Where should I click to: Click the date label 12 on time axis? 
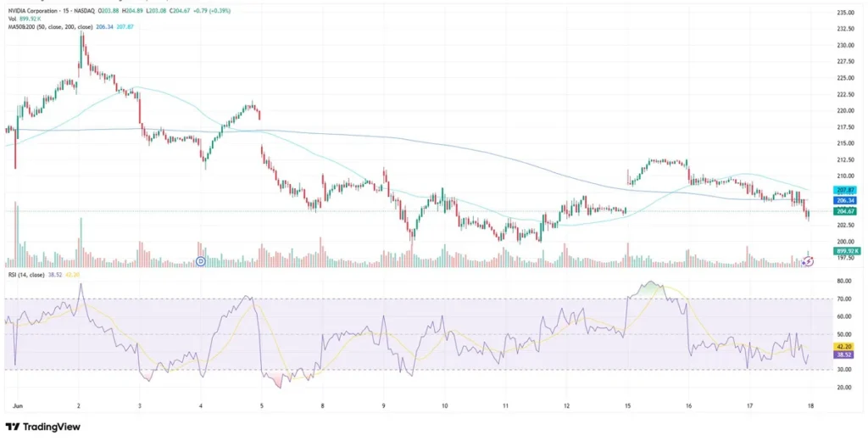tap(566, 405)
